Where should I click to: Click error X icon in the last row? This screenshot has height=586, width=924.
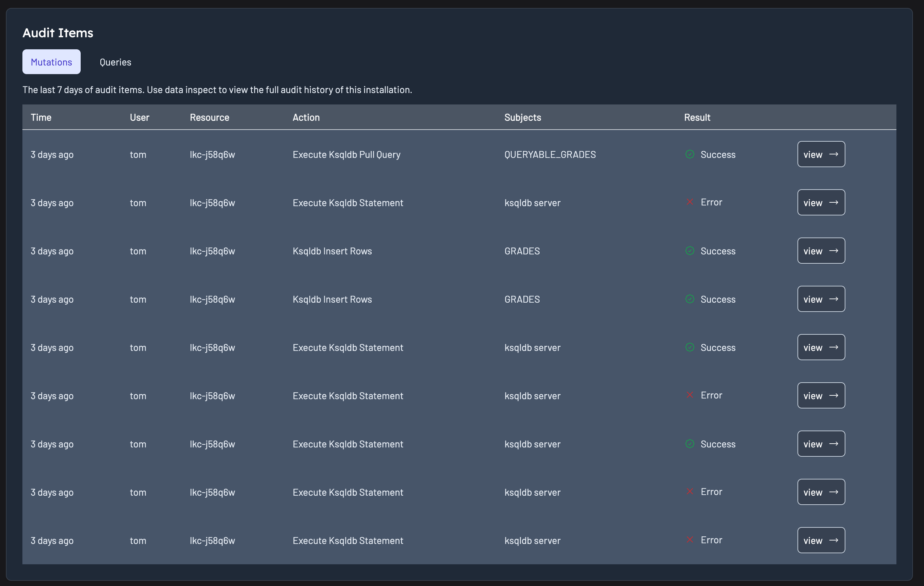(x=690, y=540)
